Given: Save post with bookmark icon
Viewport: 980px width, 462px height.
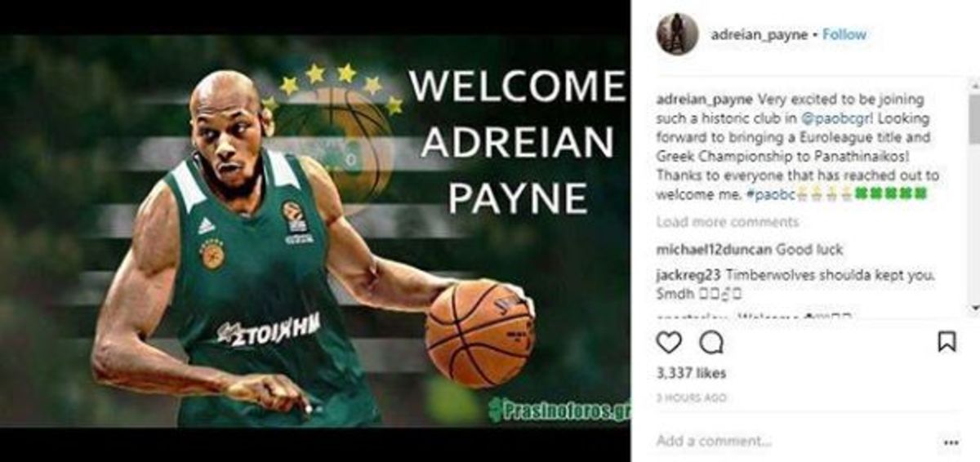Looking at the screenshot, I should coord(947,341).
